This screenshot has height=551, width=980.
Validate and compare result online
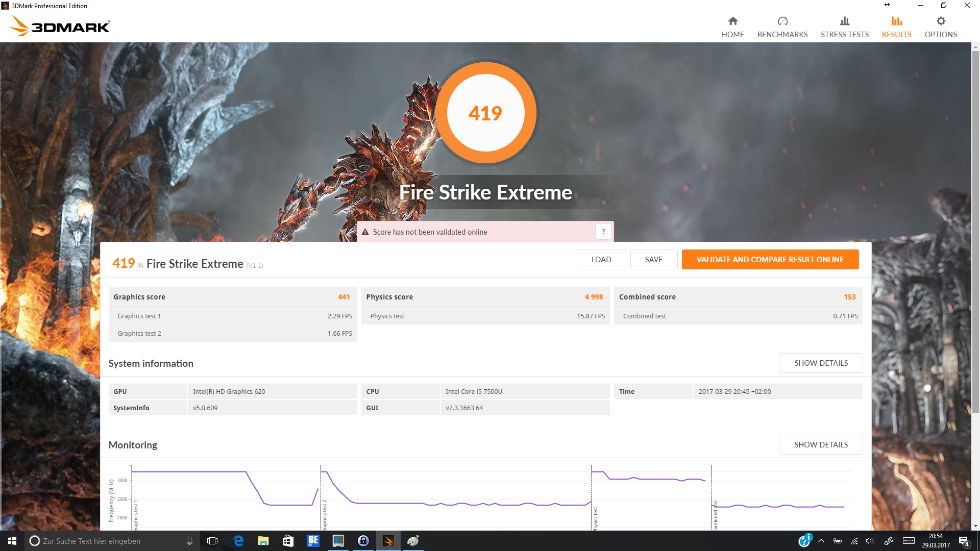pyautogui.click(x=770, y=259)
